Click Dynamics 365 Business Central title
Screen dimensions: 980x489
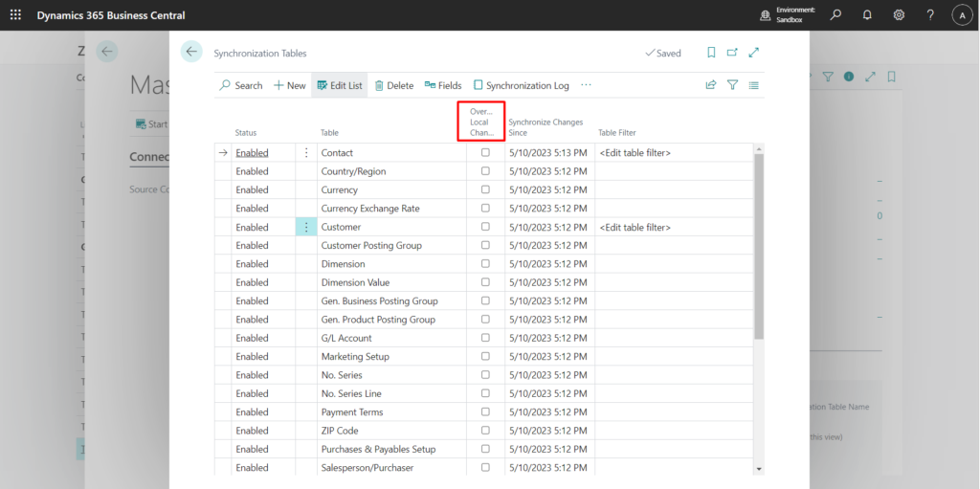click(x=111, y=15)
